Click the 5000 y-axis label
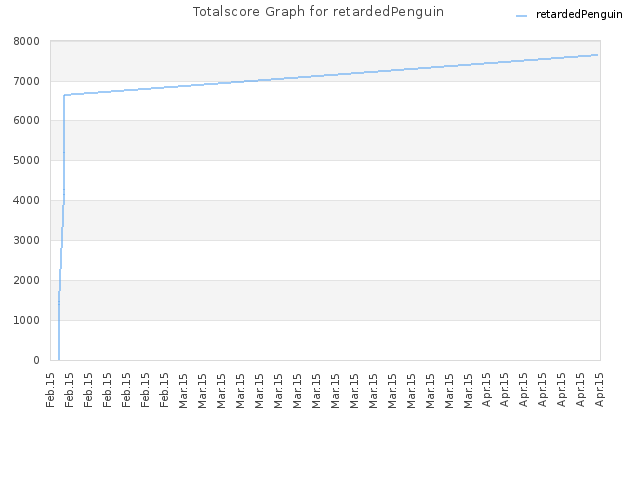 click(27, 160)
